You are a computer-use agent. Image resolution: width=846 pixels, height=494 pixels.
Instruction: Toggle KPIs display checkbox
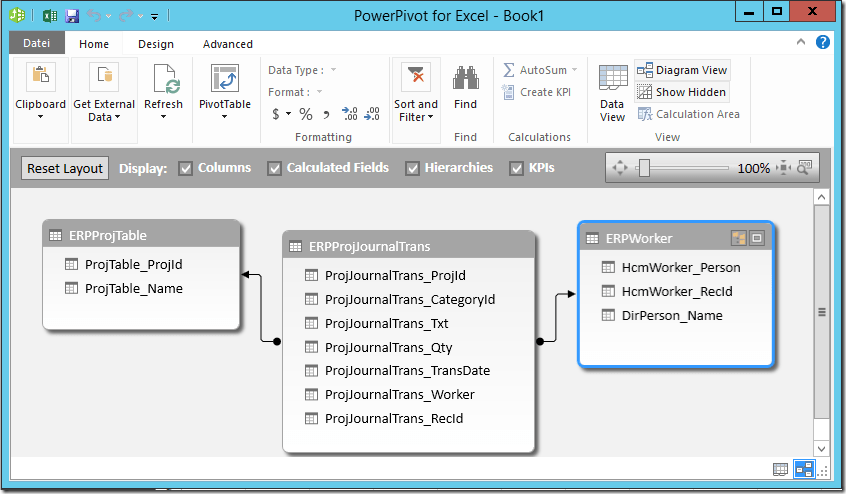(x=516, y=169)
